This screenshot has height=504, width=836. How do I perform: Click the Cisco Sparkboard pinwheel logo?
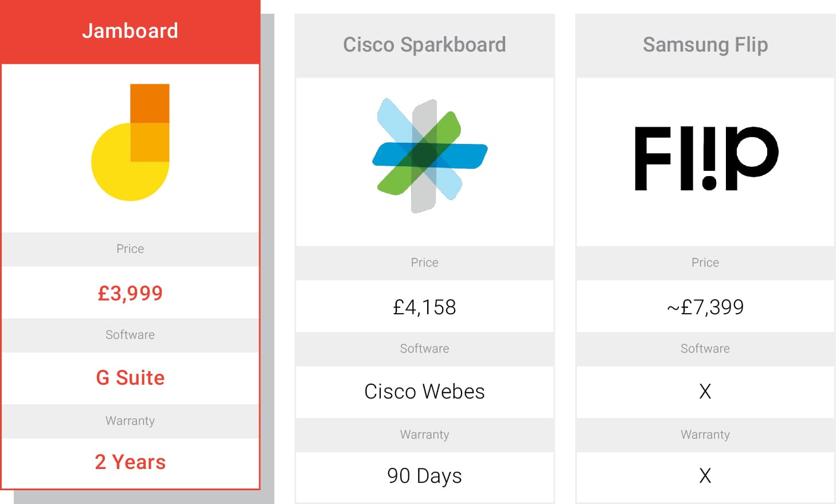pos(429,155)
